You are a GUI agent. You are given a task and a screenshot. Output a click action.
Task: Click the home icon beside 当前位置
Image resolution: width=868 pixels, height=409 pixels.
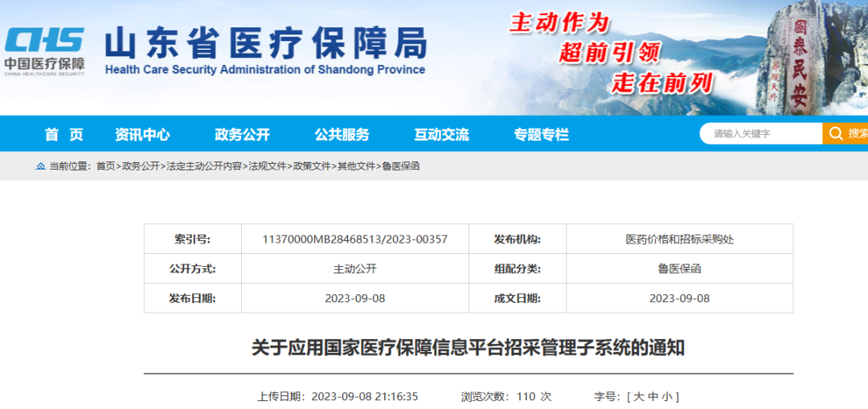40,166
